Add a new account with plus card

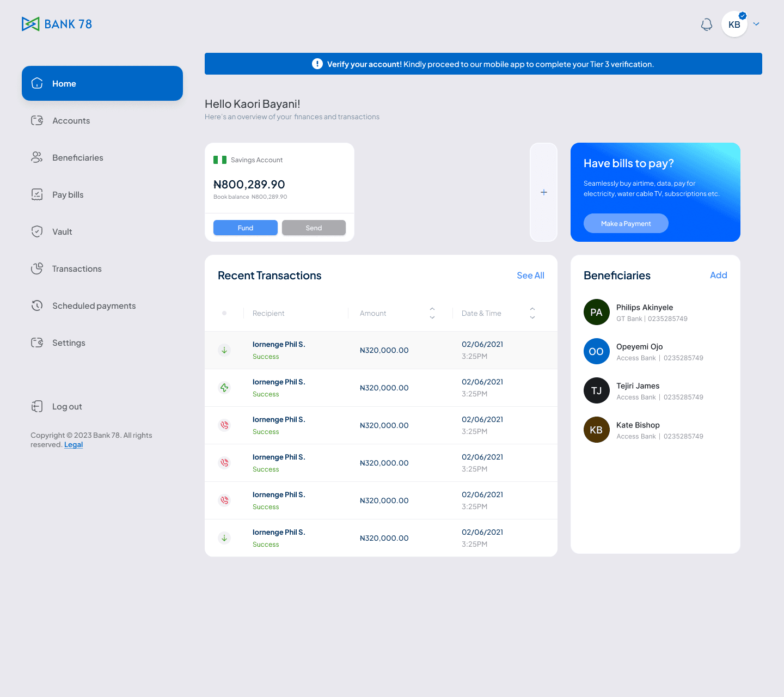[543, 192]
